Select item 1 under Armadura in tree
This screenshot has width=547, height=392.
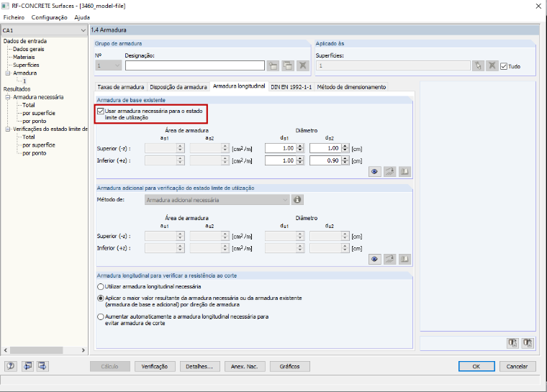pos(24,81)
